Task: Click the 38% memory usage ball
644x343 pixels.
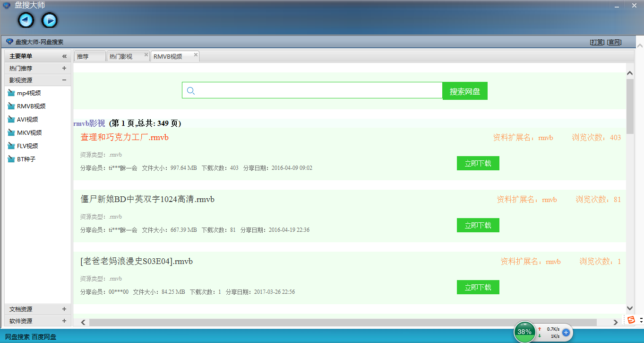Action: 524,332
